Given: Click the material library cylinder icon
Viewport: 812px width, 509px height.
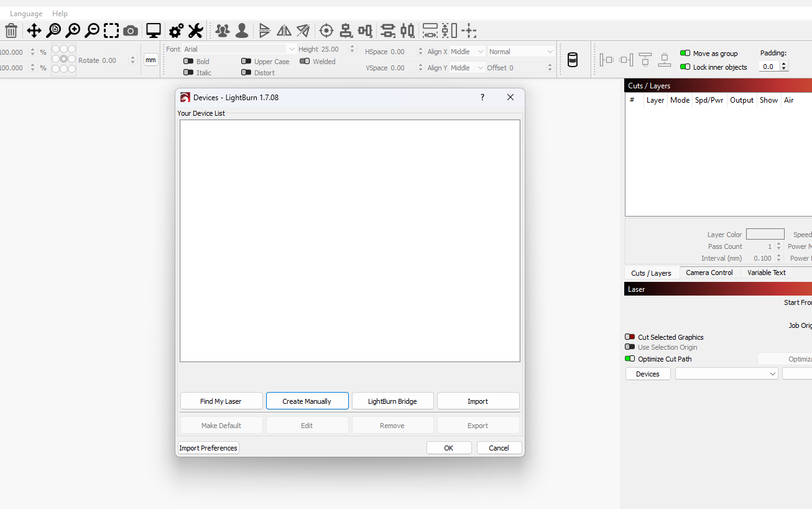Looking at the screenshot, I should tap(573, 60).
